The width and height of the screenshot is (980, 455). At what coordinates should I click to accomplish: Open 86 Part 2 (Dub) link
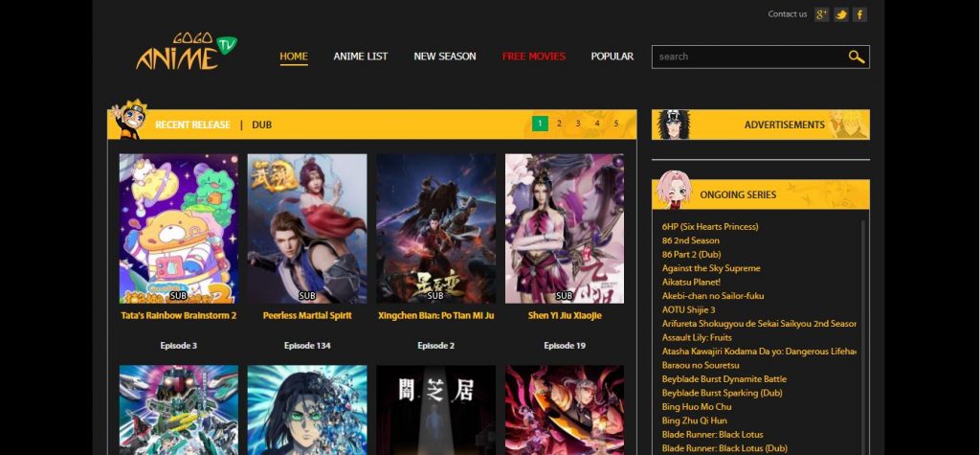(x=691, y=254)
